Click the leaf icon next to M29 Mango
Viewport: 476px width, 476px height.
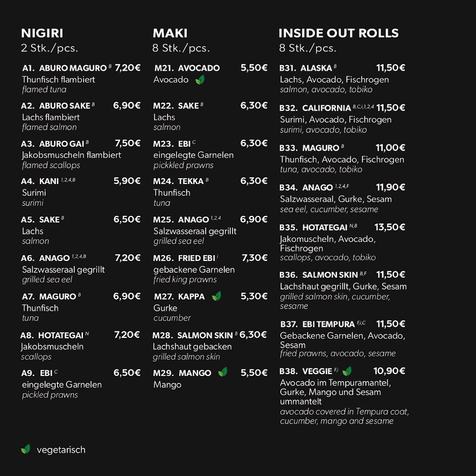coord(223,372)
